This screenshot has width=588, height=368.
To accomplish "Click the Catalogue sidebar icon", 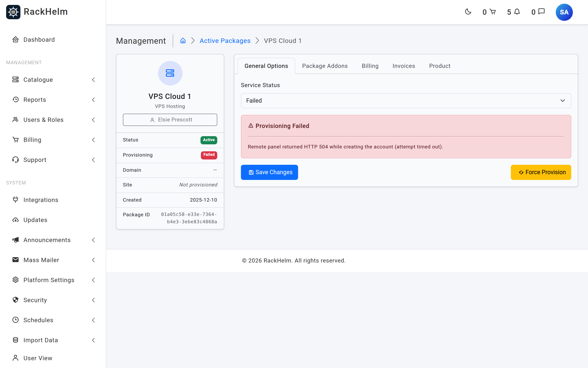I will pyautogui.click(x=16, y=80).
